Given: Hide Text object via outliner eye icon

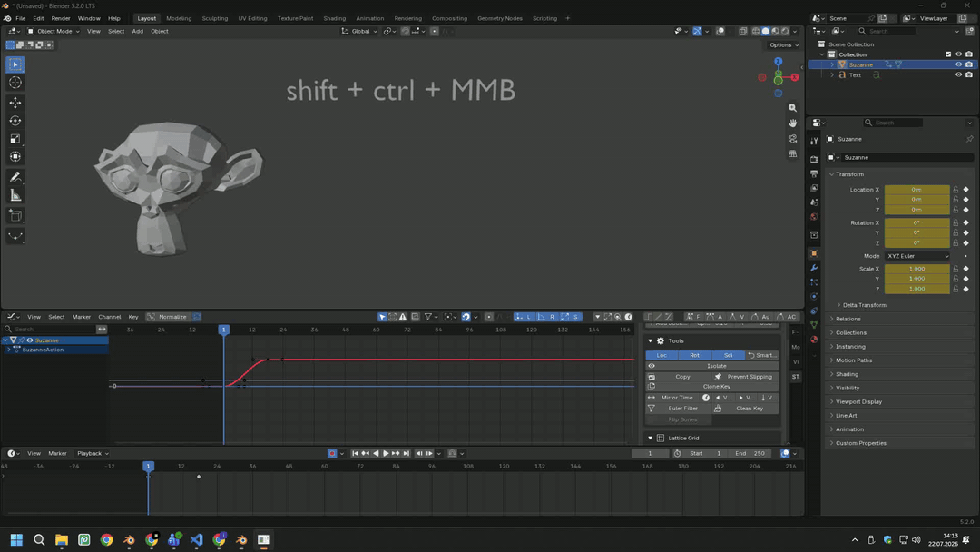Looking at the screenshot, I should click(x=958, y=74).
